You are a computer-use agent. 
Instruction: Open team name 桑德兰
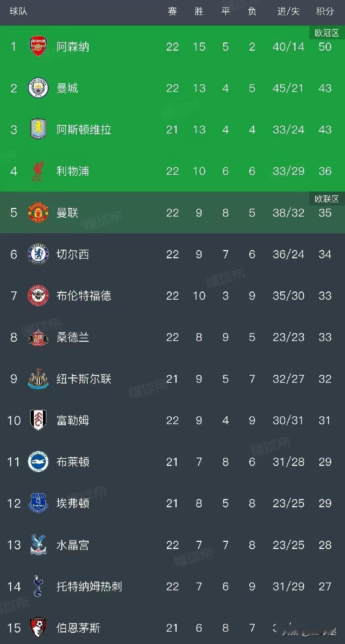73,337
